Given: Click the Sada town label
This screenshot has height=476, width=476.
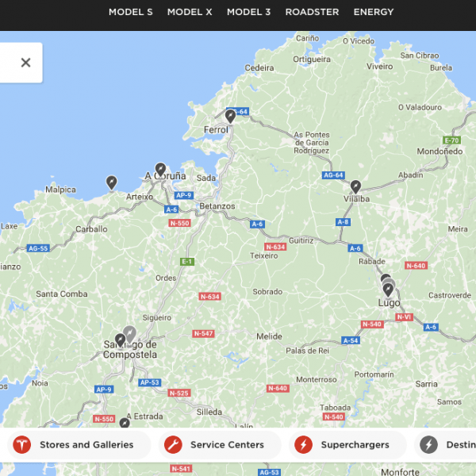Looking at the screenshot, I should coord(206,178).
